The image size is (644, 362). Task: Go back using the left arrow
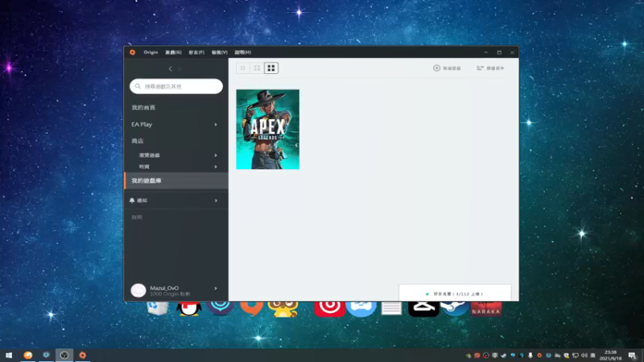pyautogui.click(x=171, y=68)
